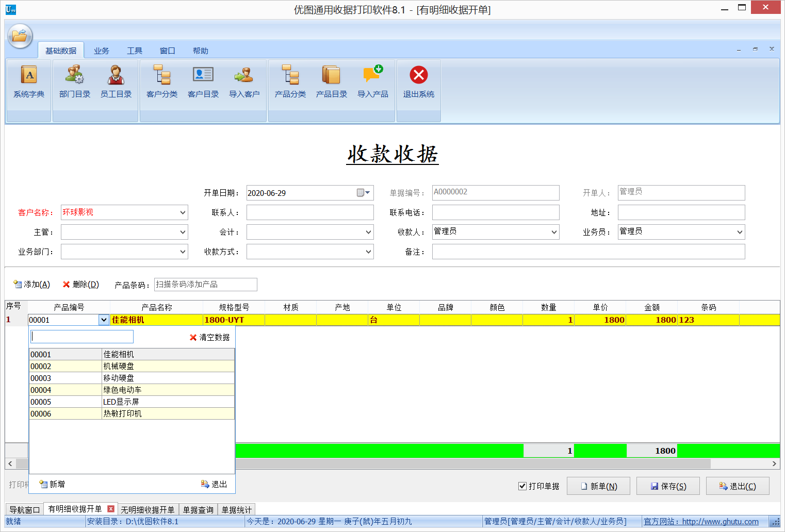Launch 导入客户 to import customers
785x532 pixels.
pos(244,82)
